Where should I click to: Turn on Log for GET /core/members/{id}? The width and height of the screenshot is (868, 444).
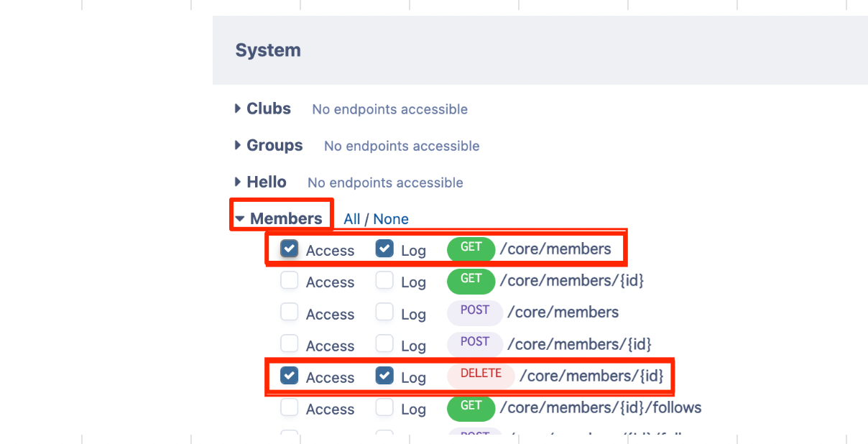click(385, 281)
